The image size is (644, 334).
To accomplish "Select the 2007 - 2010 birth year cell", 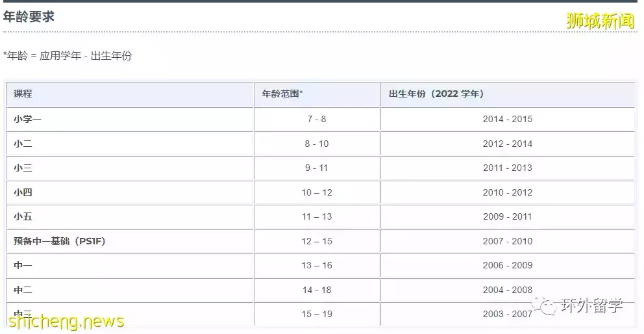I will click(x=507, y=241).
